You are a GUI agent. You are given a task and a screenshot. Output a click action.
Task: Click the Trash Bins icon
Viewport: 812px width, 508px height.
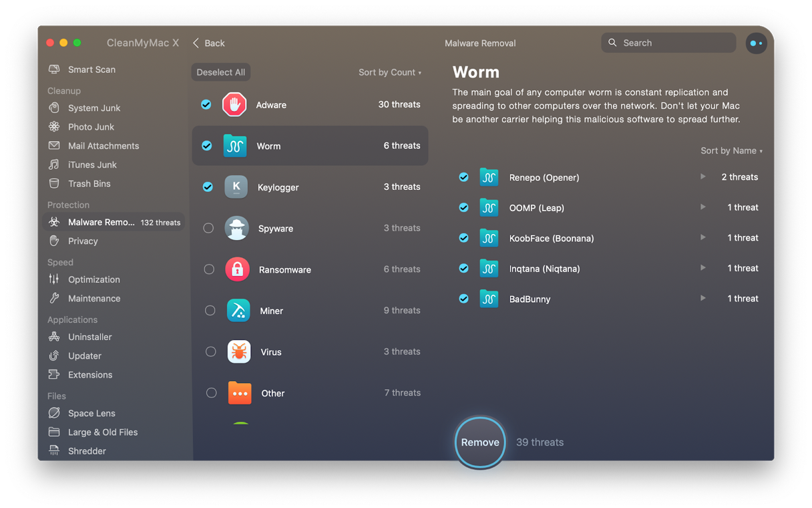point(54,183)
